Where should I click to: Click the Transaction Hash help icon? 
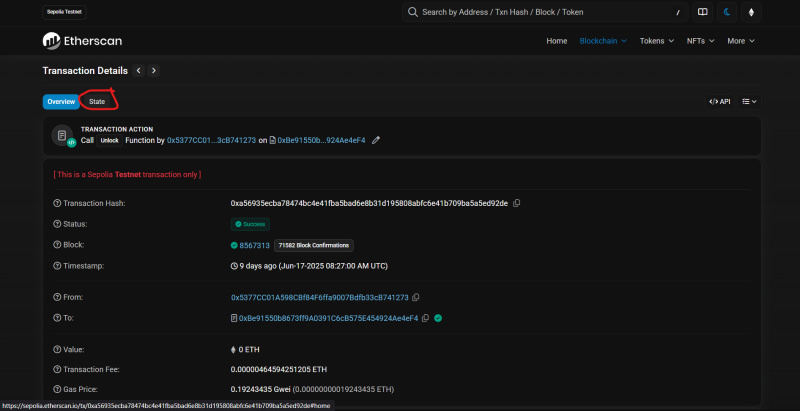57,203
